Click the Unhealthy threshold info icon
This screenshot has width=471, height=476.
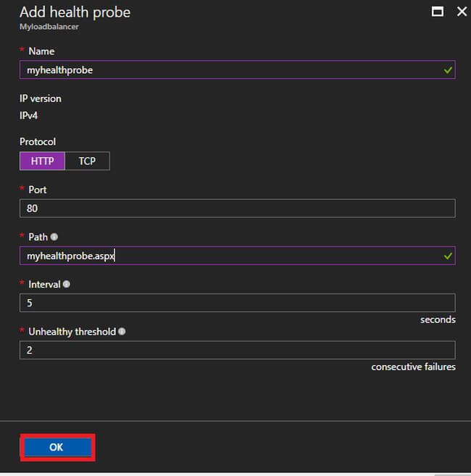[x=122, y=332]
